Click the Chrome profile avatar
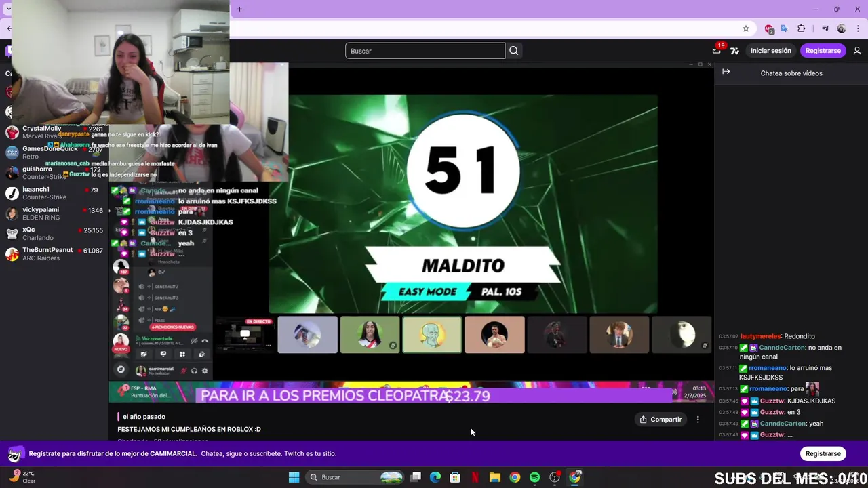This screenshot has height=488, width=868. (x=842, y=28)
